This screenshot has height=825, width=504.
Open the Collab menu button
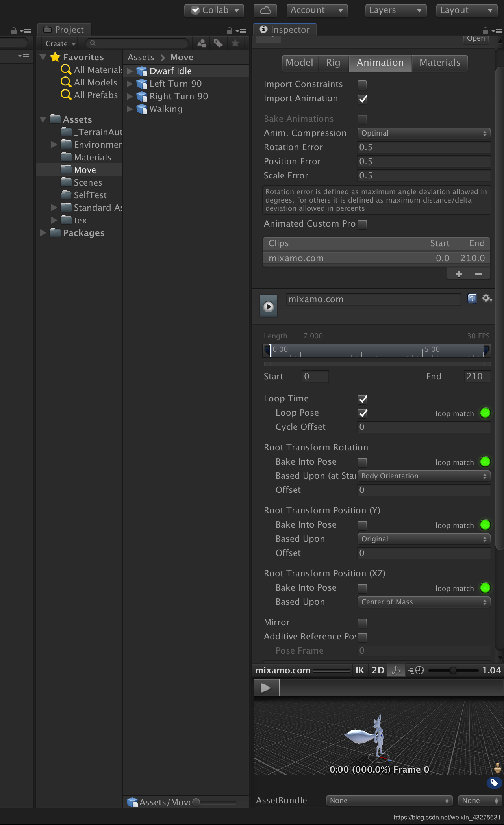pos(215,11)
